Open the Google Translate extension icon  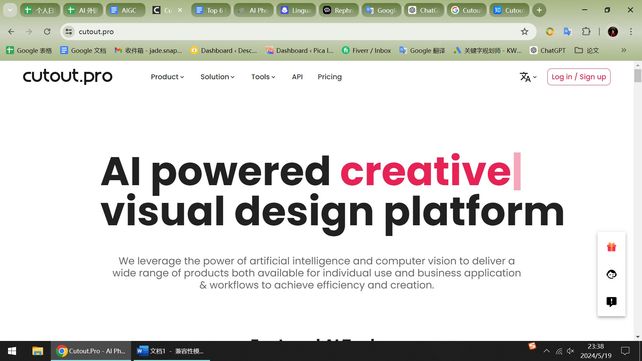point(567,32)
